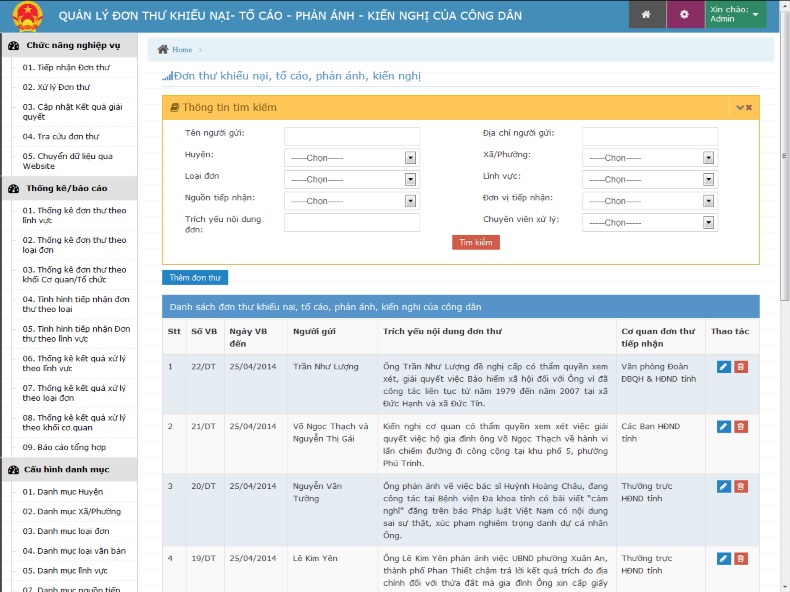The image size is (790, 592).
Task: Collapse the Thống kê/báo cáo sidebar section
Action: (x=66, y=188)
